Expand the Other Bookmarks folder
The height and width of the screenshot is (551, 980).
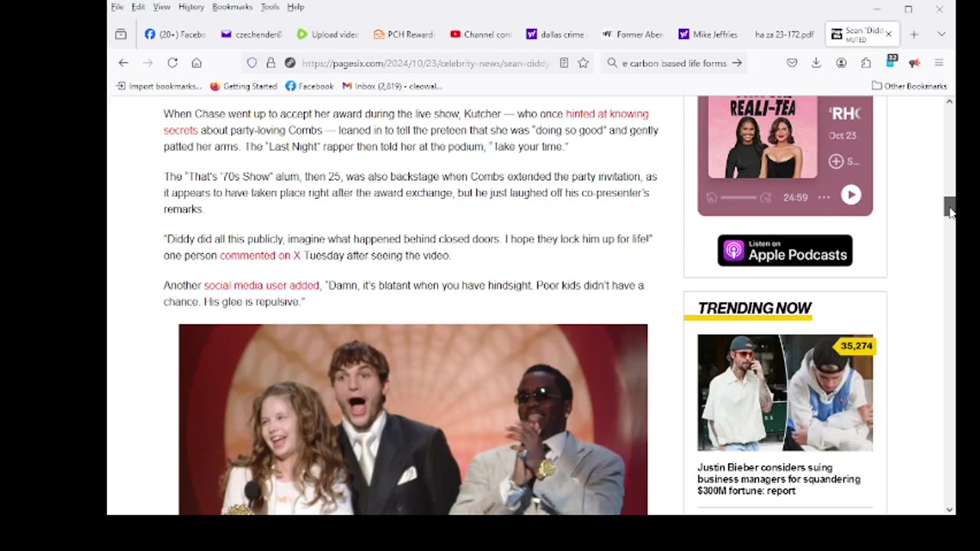910,86
